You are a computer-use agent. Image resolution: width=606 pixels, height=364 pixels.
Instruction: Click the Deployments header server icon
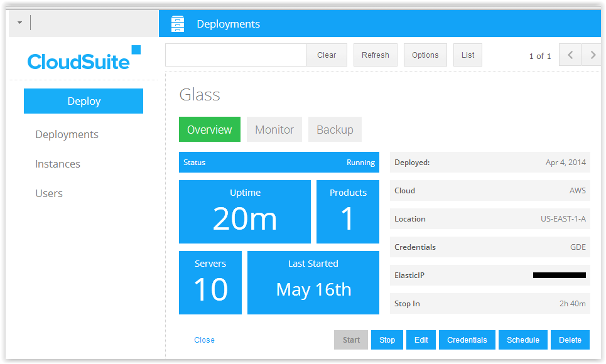(178, 24)
